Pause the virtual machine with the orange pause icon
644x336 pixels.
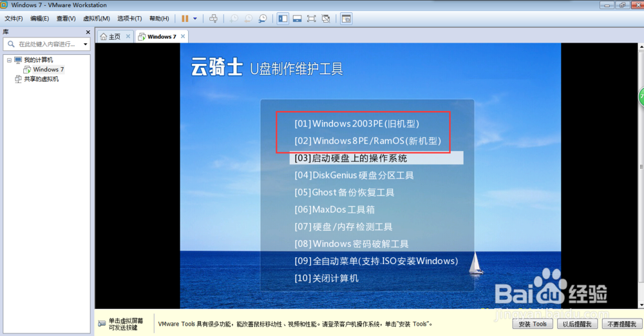tap(185, 19)
